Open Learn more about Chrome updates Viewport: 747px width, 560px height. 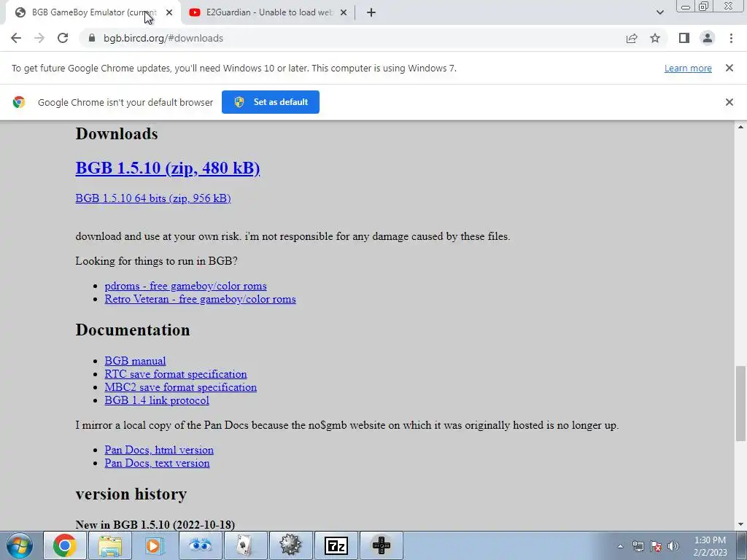click(688, 68)
